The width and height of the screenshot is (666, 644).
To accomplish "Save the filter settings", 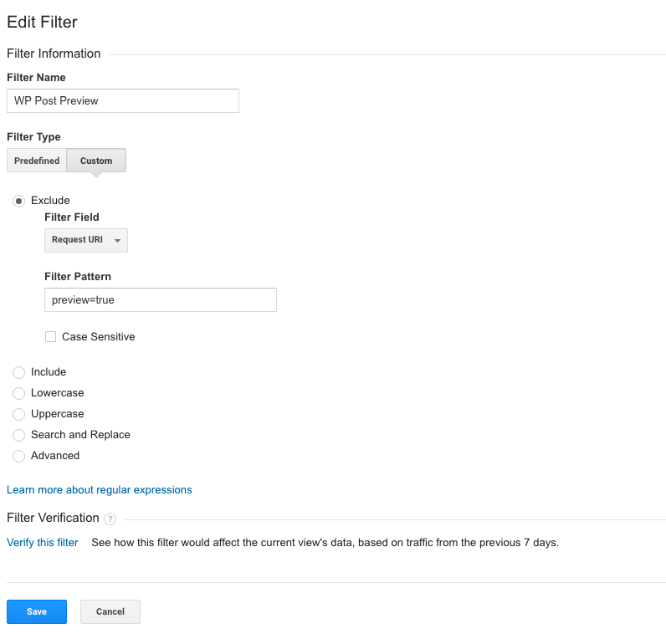I will click(x=37, y=611).
